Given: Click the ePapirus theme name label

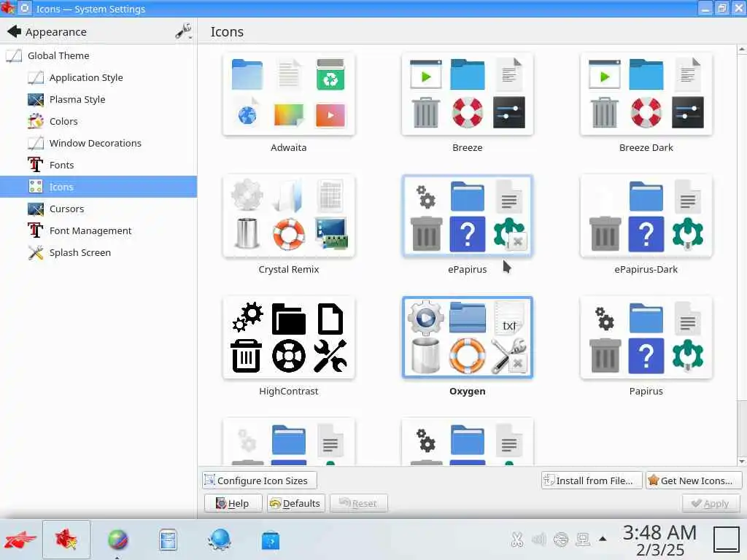Looking at the screenshot, I should [x=468, y=270].
